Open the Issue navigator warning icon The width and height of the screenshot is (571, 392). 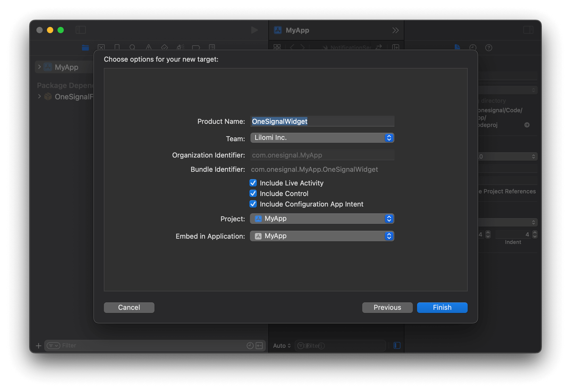(x=149, y=47)
